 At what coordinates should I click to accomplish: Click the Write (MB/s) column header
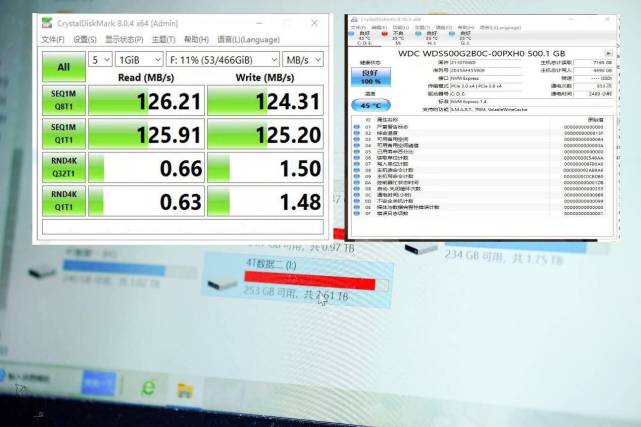pos(265,77)
